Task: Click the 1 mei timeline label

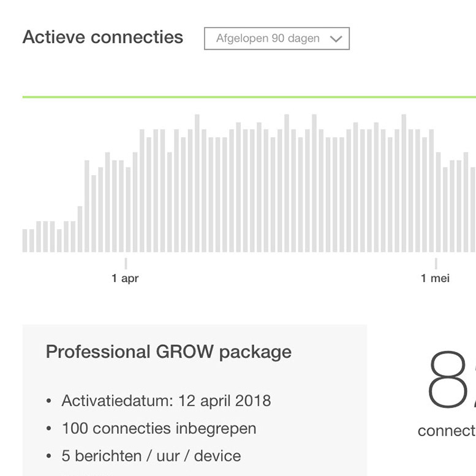Action: (x=435, y=278)
